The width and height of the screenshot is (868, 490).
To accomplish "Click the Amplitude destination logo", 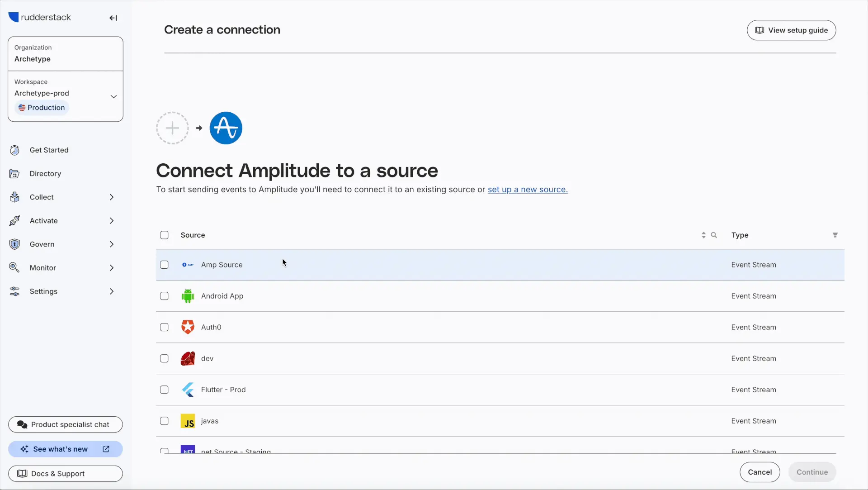I will click(x=226, y=128).
